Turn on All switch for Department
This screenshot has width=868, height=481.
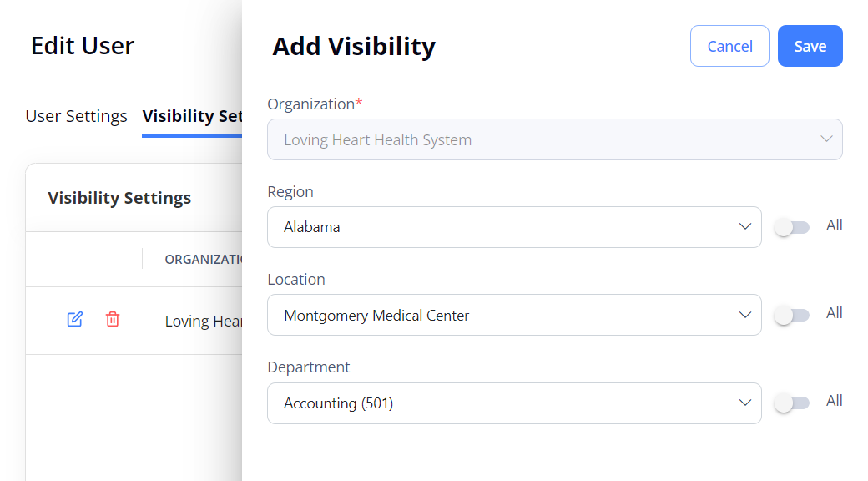pos(791,403)
